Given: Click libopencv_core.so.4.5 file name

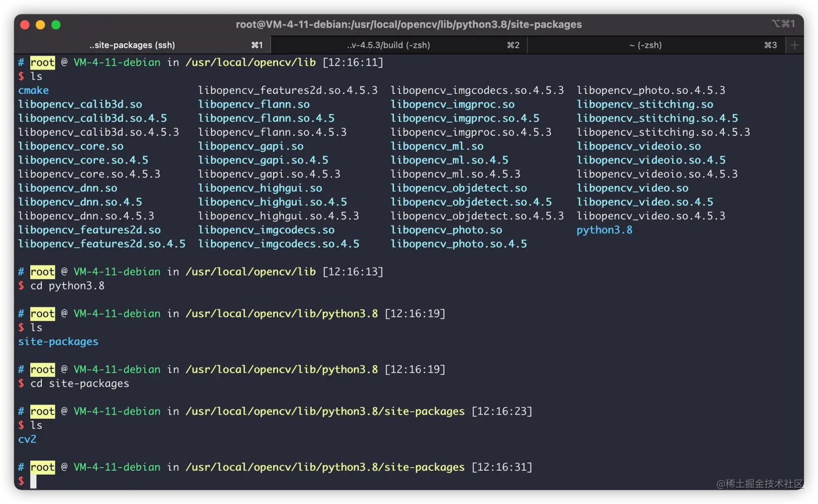Looking at the screenshot, I should click(83, 160).
